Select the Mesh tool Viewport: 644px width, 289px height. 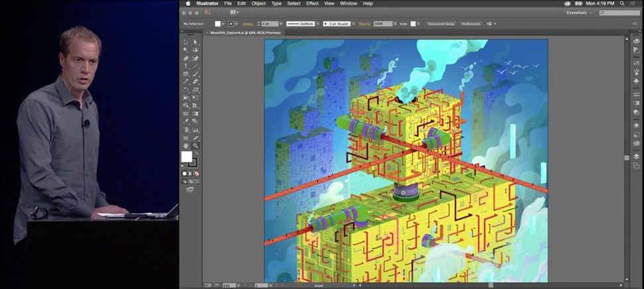[x=186, y=113]
